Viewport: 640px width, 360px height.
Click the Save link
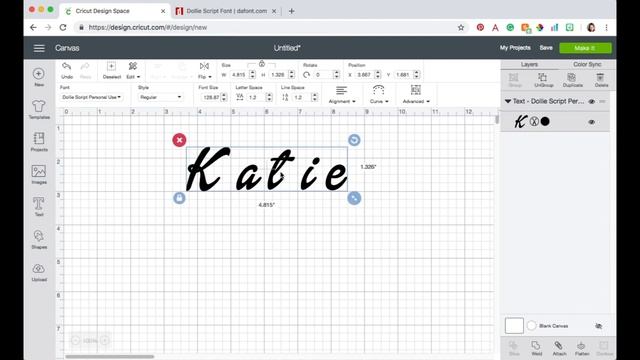(x=546, y=48)
